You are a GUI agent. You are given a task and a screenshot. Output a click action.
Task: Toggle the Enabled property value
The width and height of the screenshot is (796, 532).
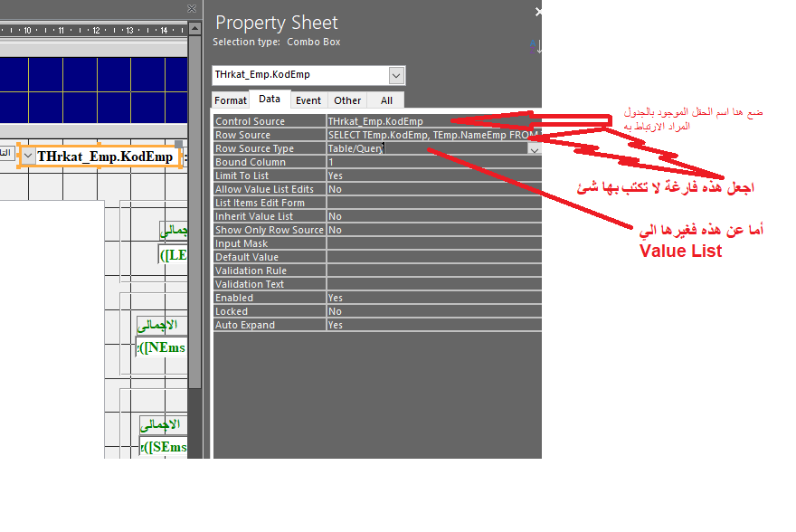pyautogui.click(x=433, y=298)
